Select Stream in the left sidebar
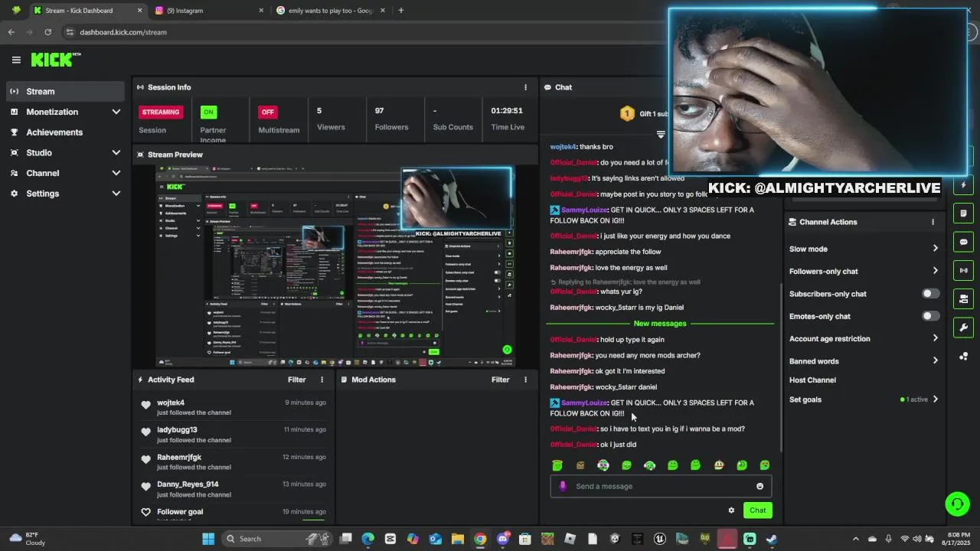The height and width of the screenshot is (551, 980). (64, 91)
